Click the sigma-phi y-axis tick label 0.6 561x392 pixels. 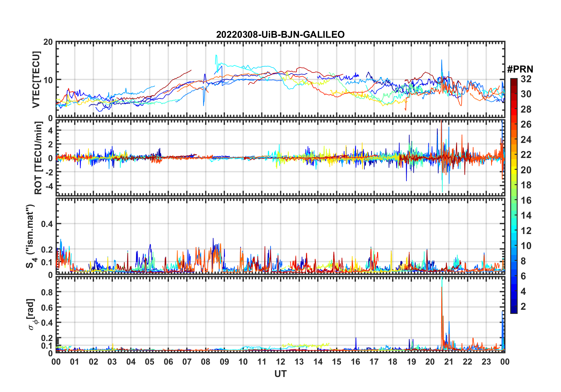(47, 307)
